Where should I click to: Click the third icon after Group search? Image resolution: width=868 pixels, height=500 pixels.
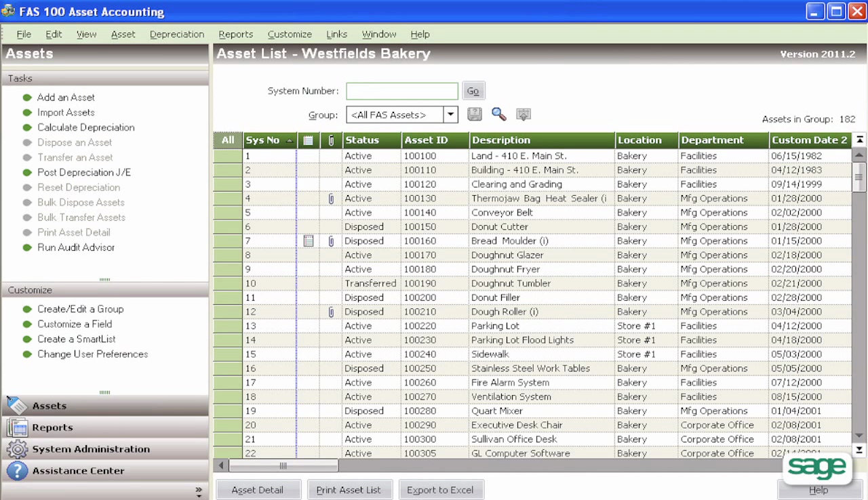click(x=523, y=114)
